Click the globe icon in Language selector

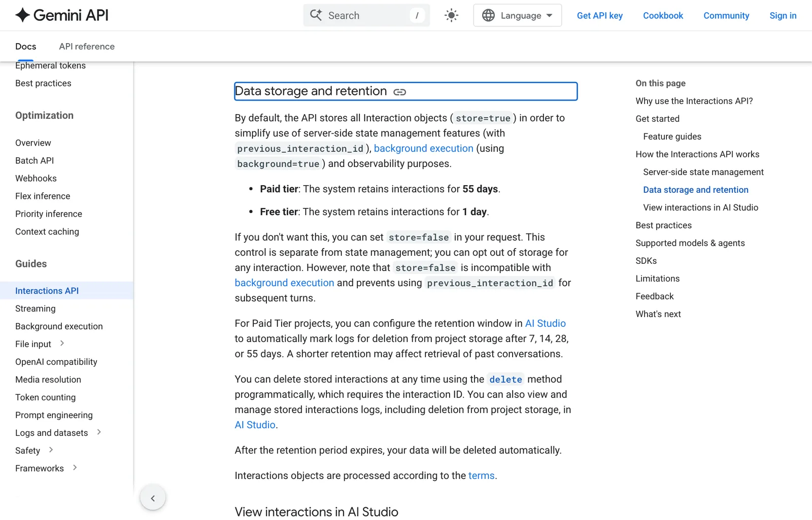tap(488, 15)
